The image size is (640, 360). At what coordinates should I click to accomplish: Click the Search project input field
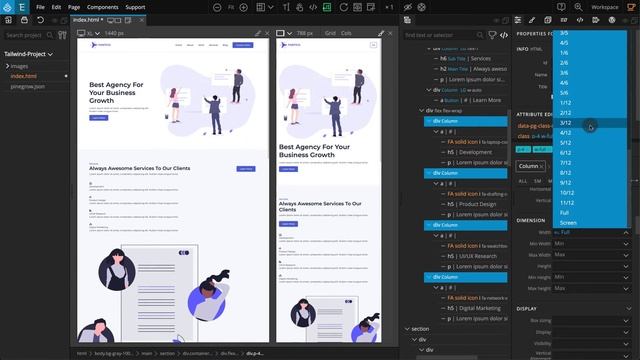pos(29,36)
